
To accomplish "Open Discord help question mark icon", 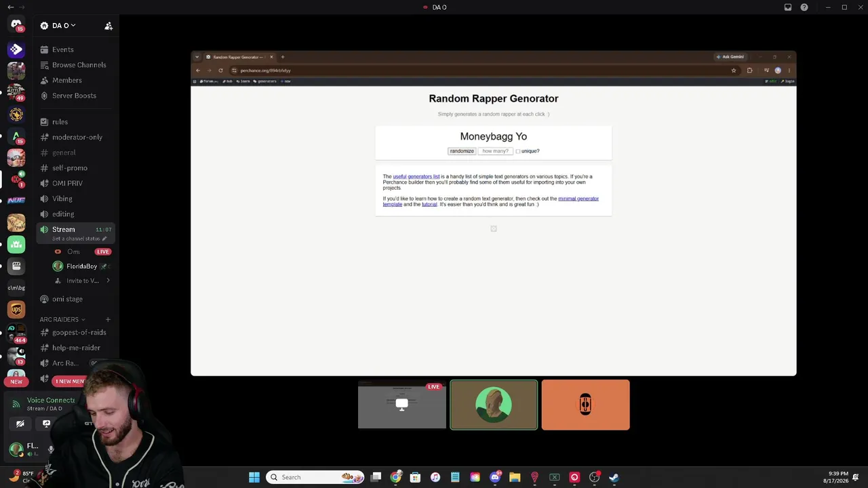I will 804,7.
